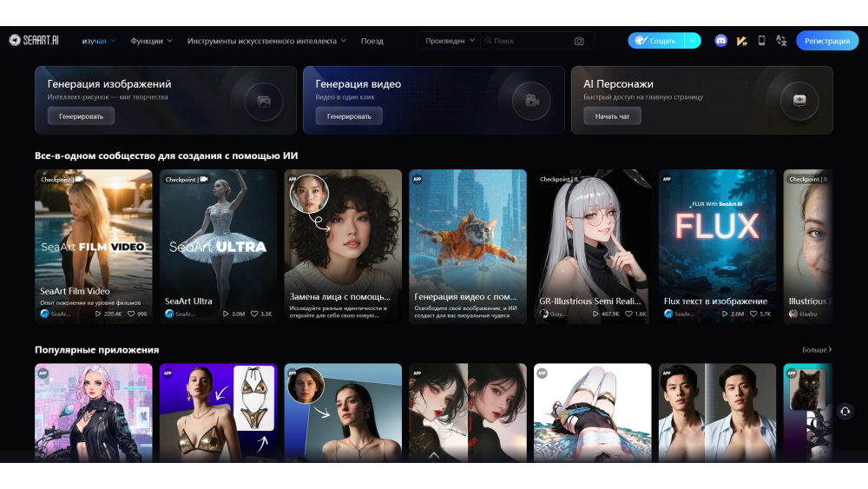Open the Illustrious checkpoint card by klaabu

pos(808,247)
